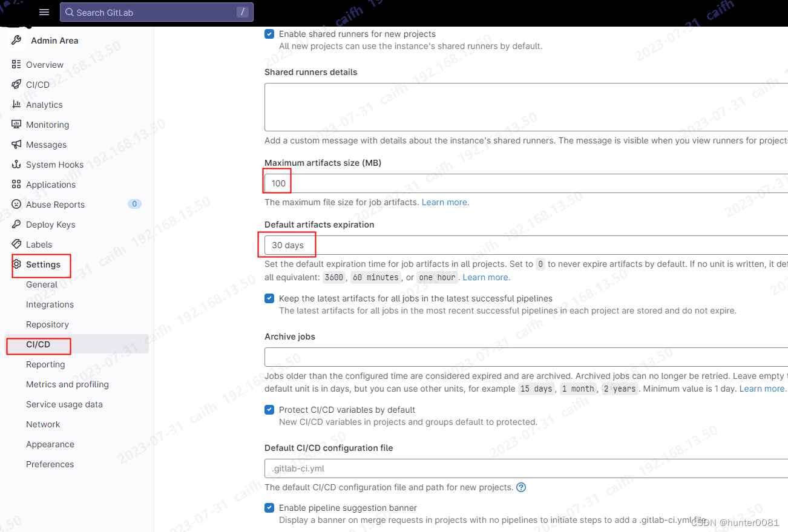Open the Reporting settings page
Image resolution: width=788 pixels, height=532 pixels.
click(x=45, y=364)
